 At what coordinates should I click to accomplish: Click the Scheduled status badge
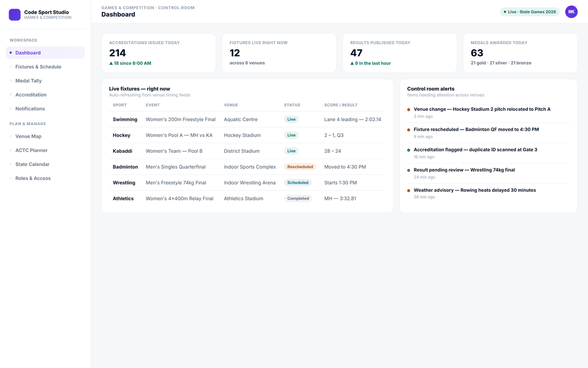click(x=298, y=183)
